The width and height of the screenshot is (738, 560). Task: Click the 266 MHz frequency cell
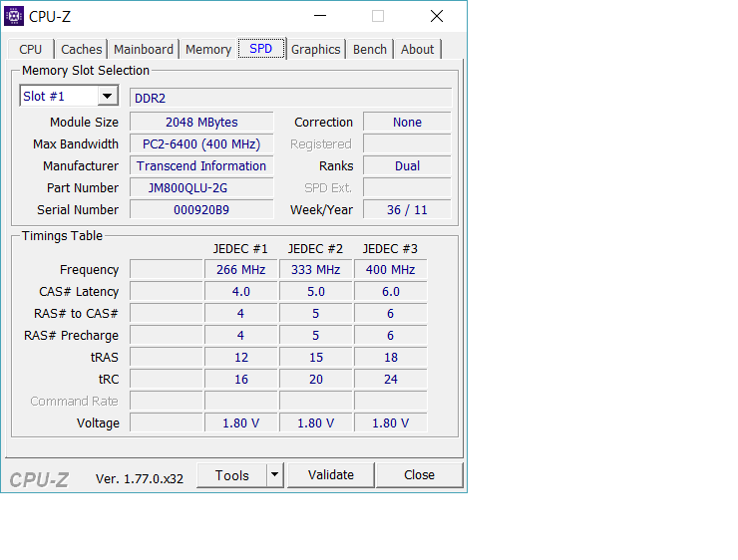(241, 270)
